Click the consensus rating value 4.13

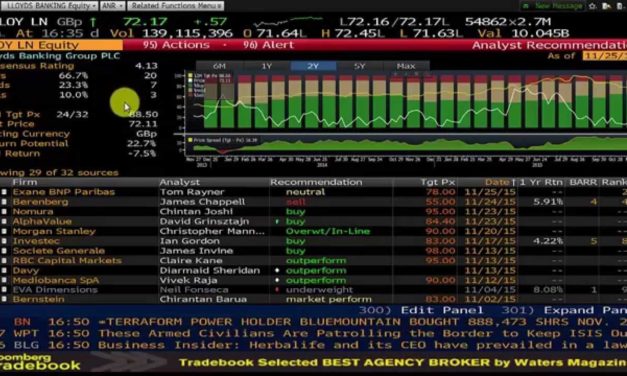(146, 66)
